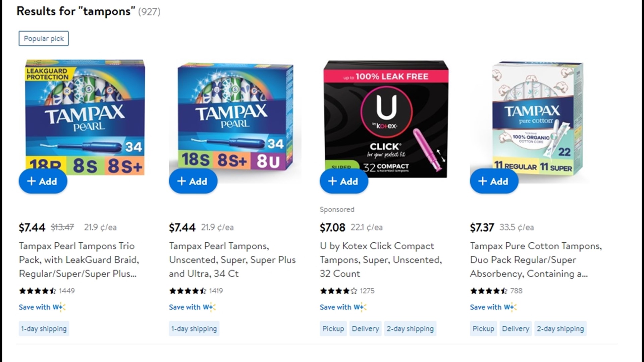
Task: Open the Delivery option for Tampax Pure Cotton
Action: pos(516,328)
